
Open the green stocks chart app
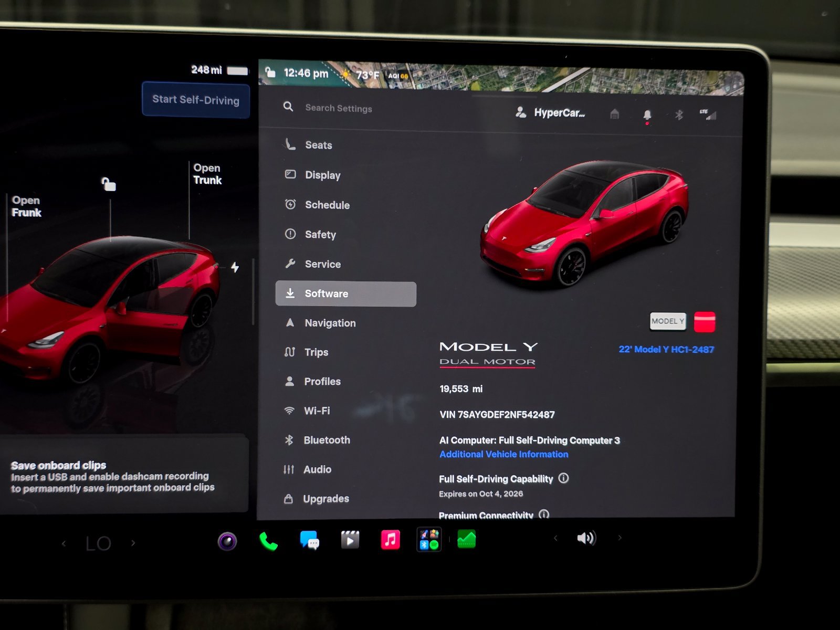coord(466,539)
